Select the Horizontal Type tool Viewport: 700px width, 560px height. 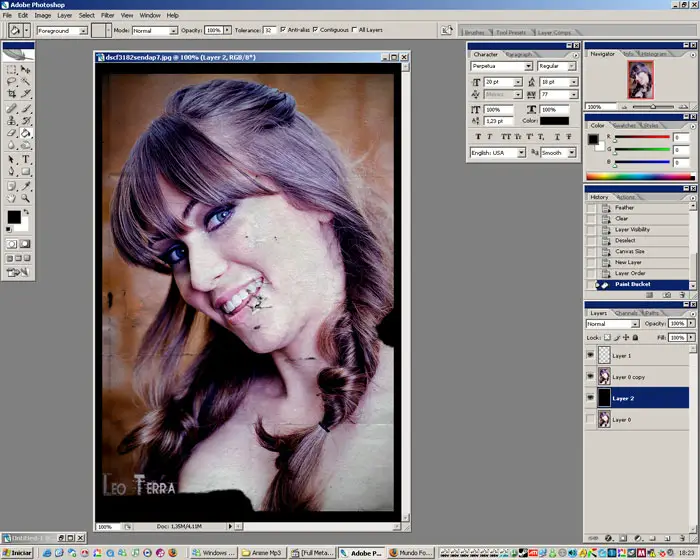(x=26, y=159)
